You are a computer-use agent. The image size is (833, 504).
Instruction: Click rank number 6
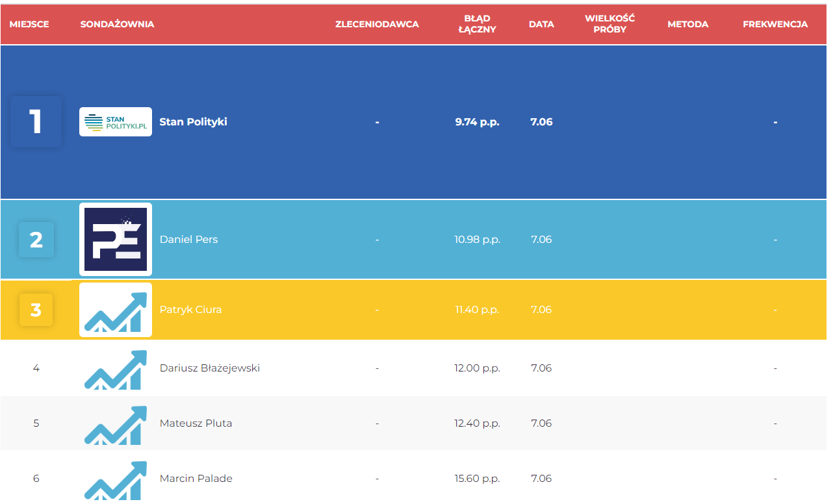click(36, 478)
